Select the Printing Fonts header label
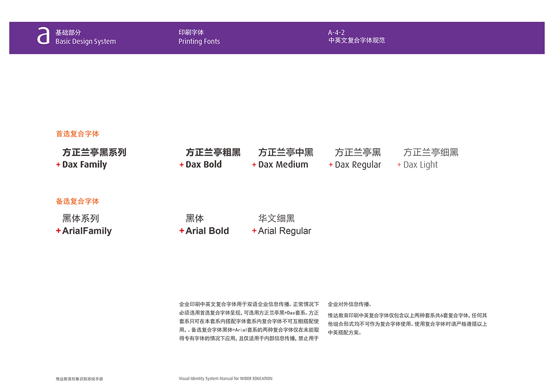The image size is (554, 392). (x=199, y=42)
